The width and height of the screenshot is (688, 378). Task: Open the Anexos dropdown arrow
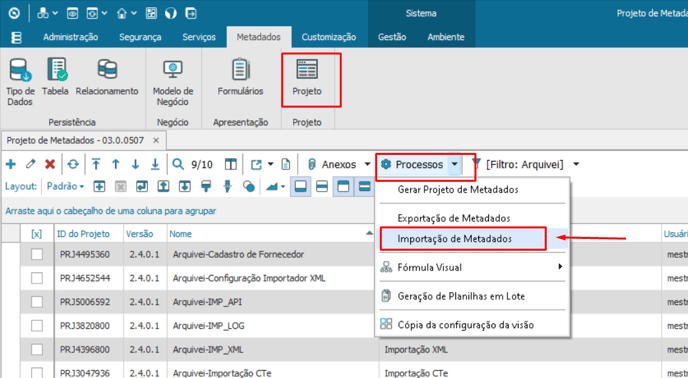(367, 165)
